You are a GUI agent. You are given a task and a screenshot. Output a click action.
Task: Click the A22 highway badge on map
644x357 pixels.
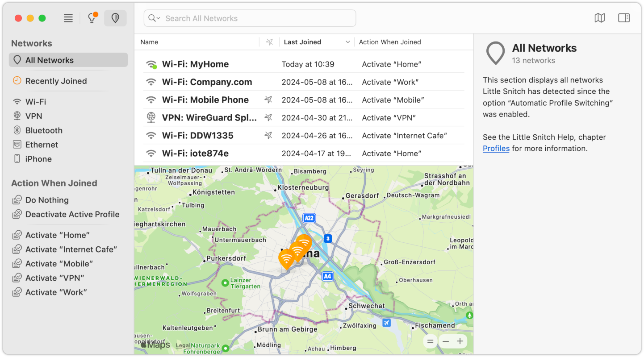(309, 218)
